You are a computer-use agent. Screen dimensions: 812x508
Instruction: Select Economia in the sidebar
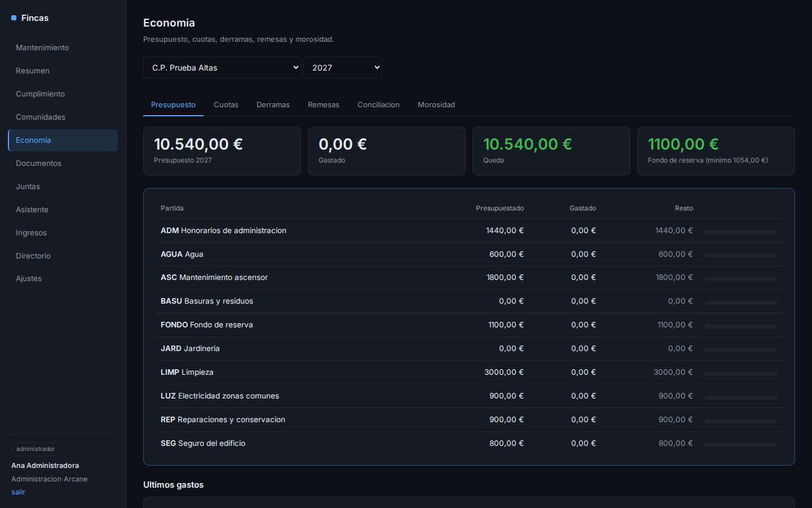click(63, 140)
